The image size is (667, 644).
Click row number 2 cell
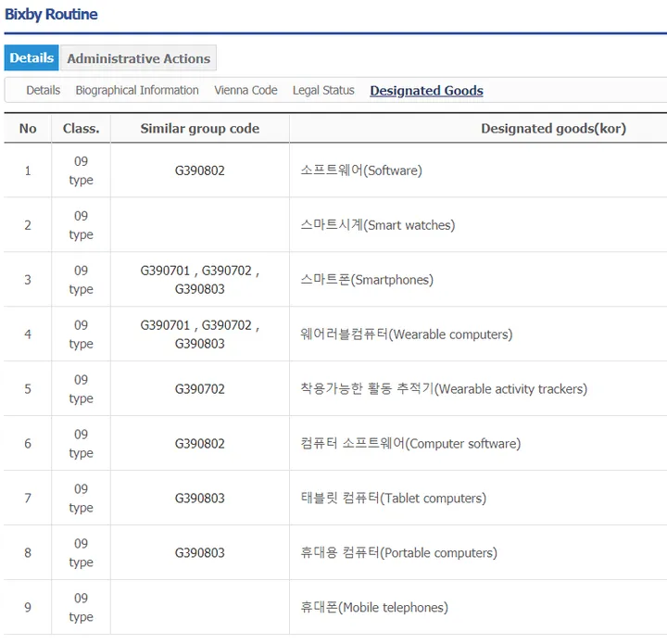tap(28, 225)
